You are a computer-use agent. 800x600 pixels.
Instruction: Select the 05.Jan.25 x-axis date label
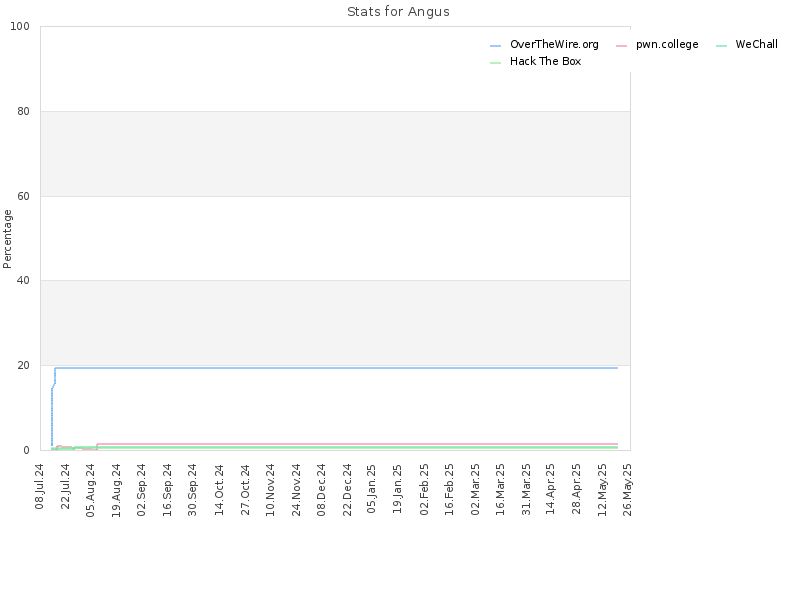tap(371, 489)
